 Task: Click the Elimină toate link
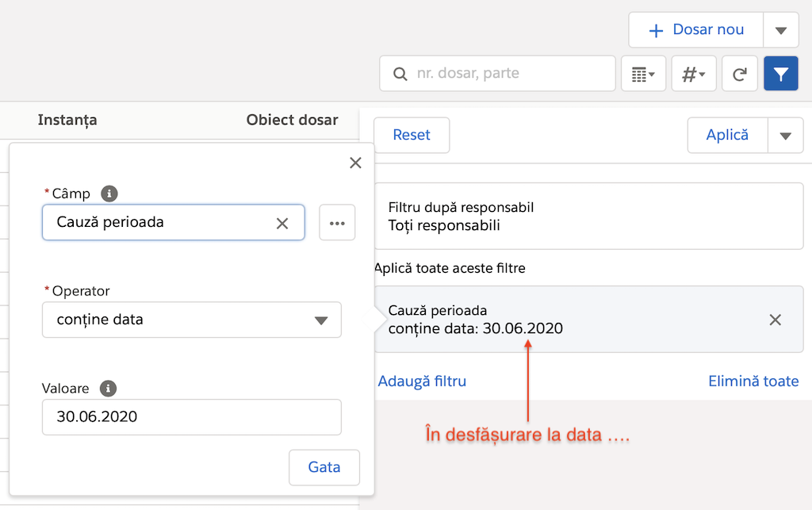point(753,382)
